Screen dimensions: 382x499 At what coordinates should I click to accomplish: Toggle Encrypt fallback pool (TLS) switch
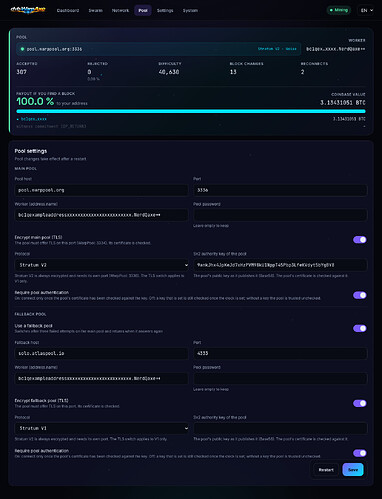[360, 403]
